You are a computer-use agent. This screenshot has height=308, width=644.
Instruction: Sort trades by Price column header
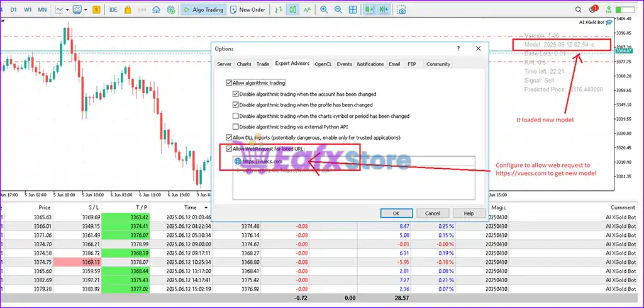click(x=45, y=208)
